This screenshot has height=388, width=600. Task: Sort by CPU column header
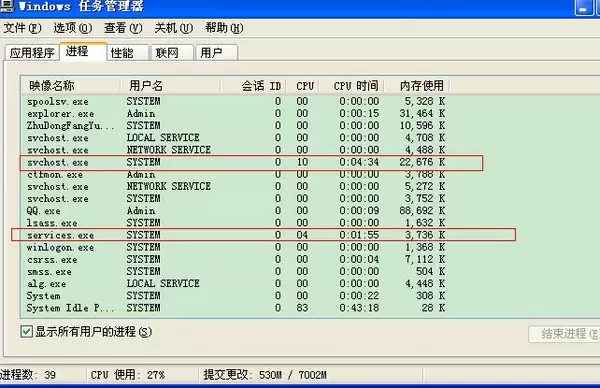click(x=303, y=86)
